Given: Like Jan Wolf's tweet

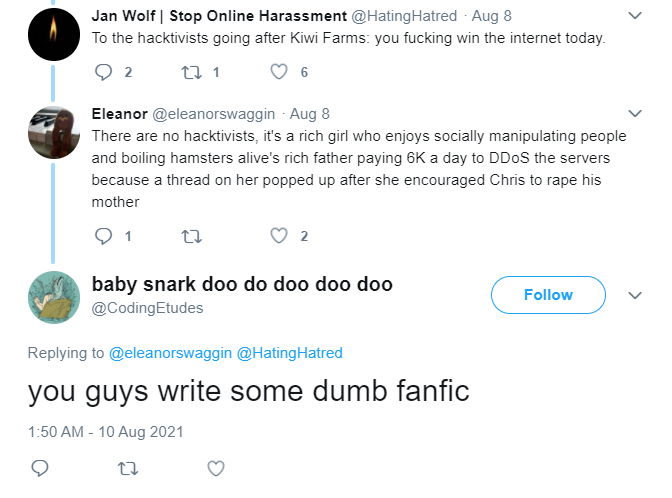Looking at the screenshot, I should click(281, 72).
